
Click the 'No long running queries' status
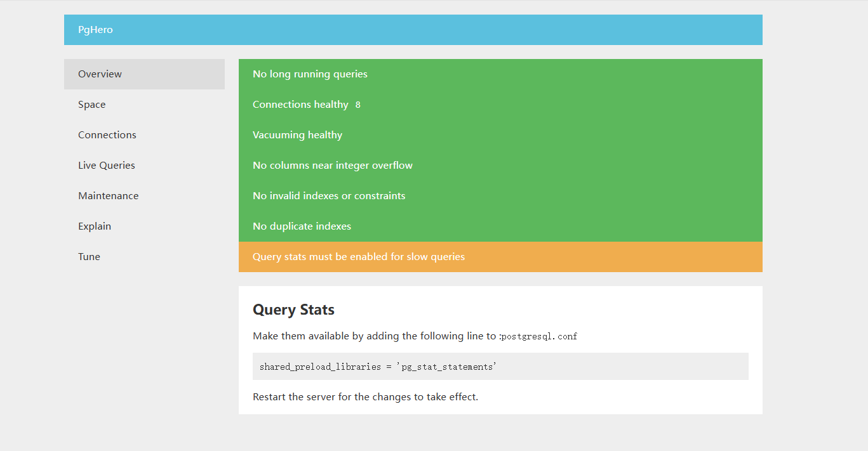(x=500, y=74)
